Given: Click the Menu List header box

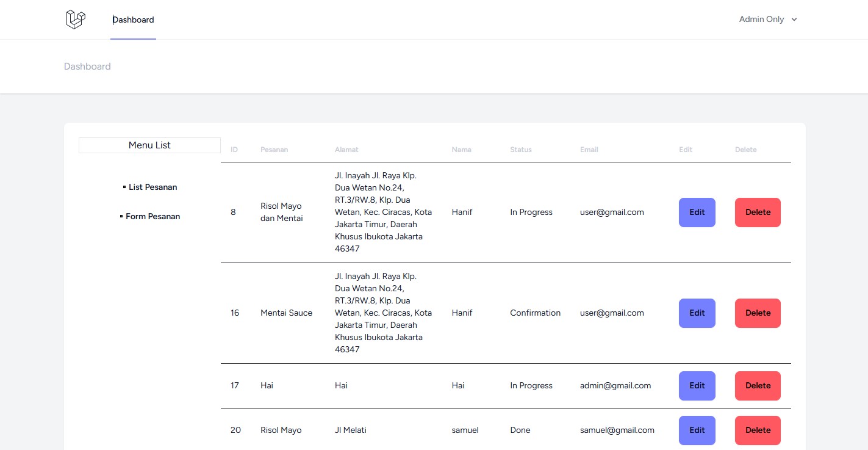Looking at the screenshot, I should tap(149, 145).
